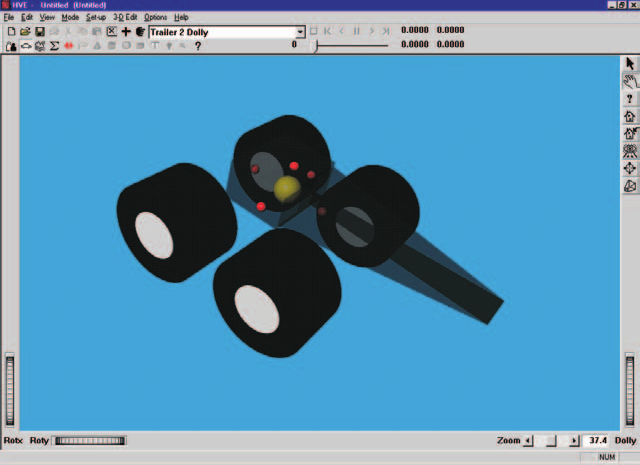Screen dimensions: 640x465
Task: Toggle the perspective cube camera icon
Action: [x=630, y=186]
